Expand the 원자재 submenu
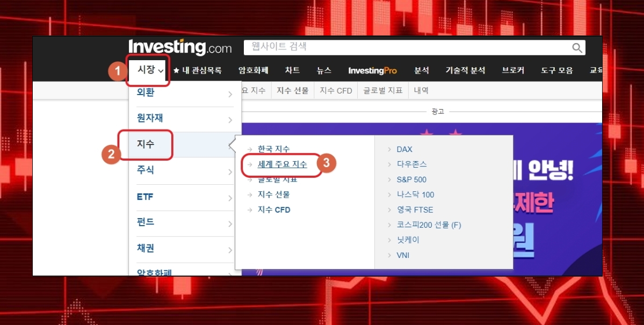The image size is (644, 325). coord(185,119)
